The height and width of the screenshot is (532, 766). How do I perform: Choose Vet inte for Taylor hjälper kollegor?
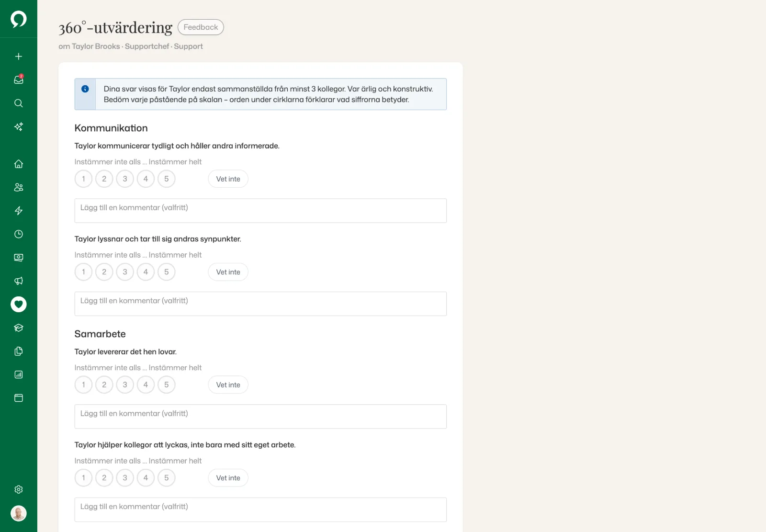point(228,478)
